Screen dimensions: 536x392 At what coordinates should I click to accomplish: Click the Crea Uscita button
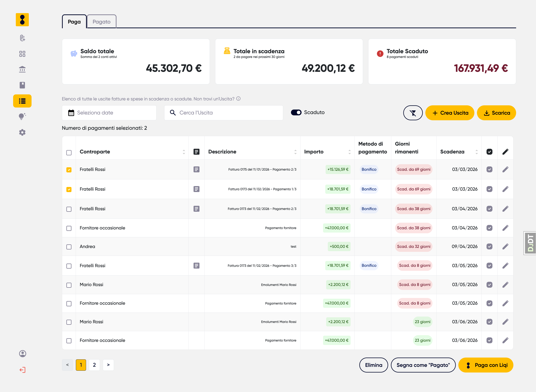450,113
